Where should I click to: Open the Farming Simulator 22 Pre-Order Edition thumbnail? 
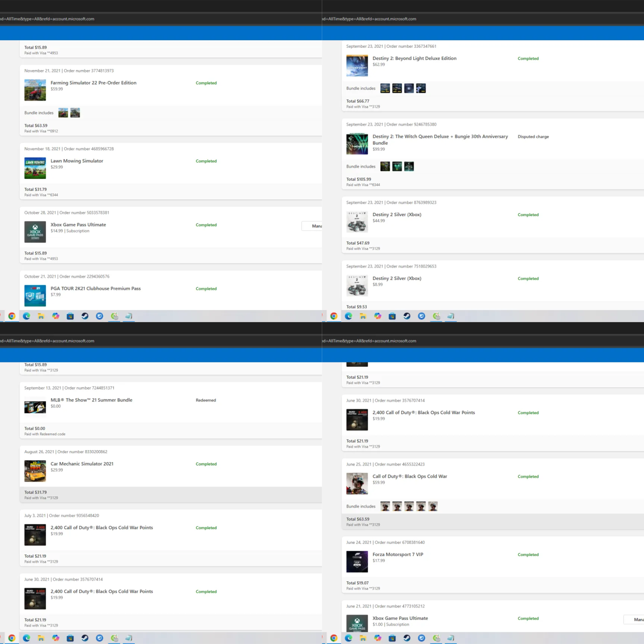(35, 90)
